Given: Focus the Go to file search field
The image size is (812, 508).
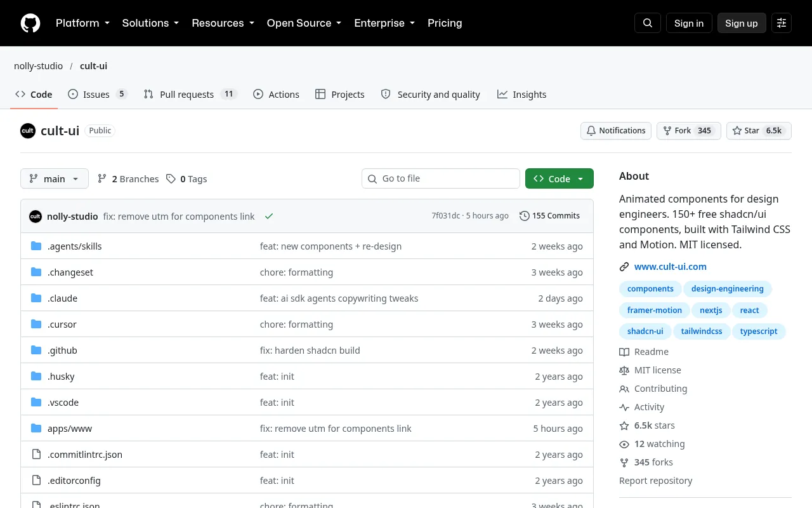Looking at the screenshot, I should coord(441,178).
